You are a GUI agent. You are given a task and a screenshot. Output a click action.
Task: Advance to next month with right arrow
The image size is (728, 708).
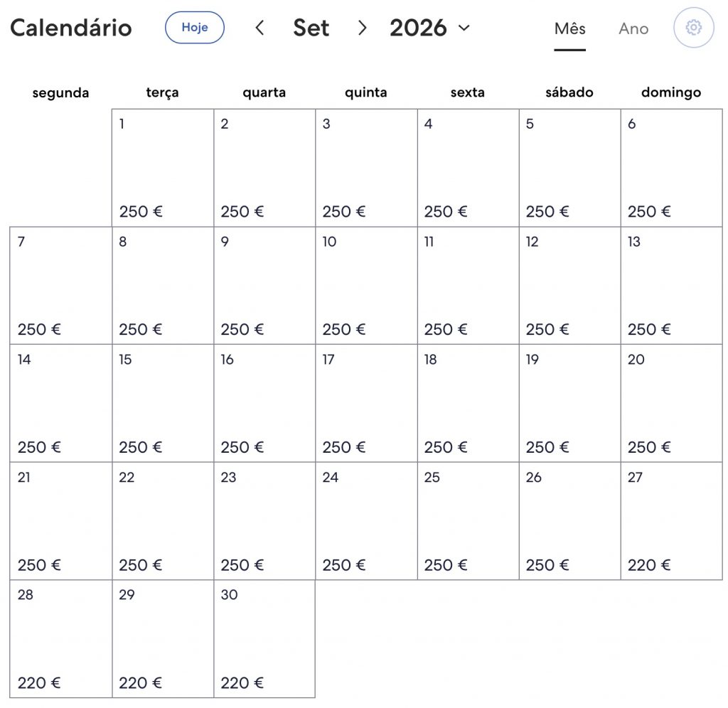tap(363, 28)
